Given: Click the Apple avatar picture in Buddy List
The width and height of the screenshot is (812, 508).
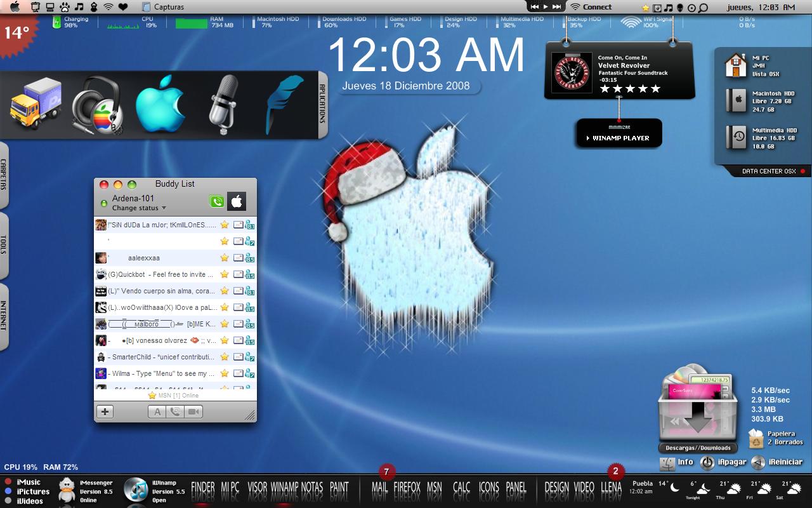Looking at the screenshot, I should [237, 202].
